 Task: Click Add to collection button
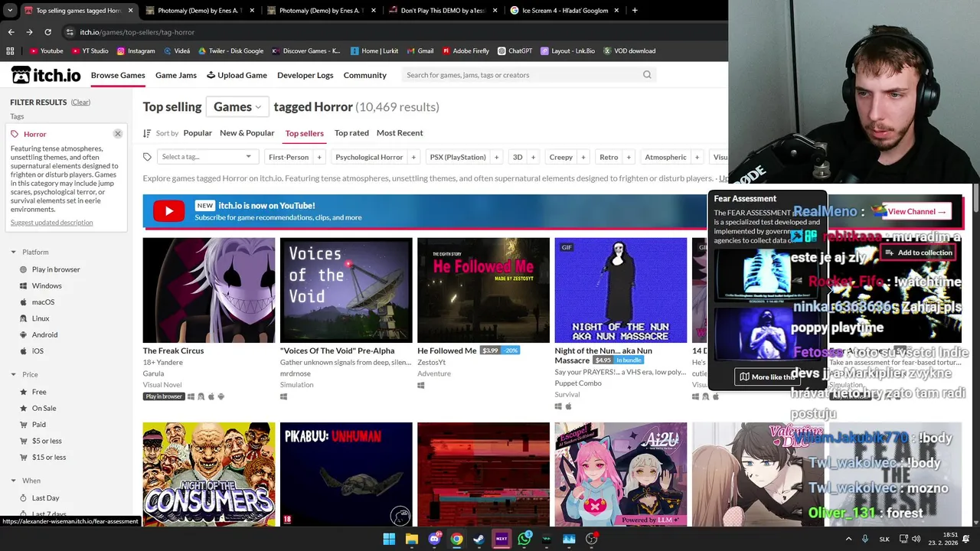[918, 253]
